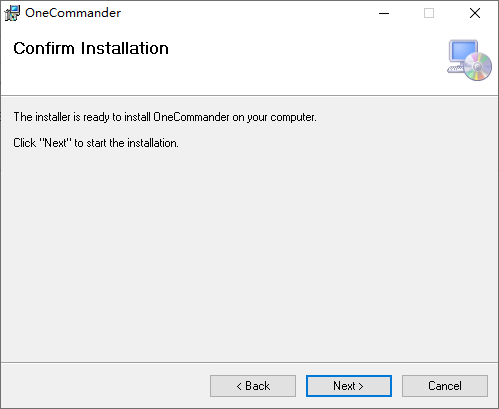Image resolution: width=499 pixels, height=409 pixels.
Task: Click the OneCommander installer icon in title bar
Action: point(12,13)
